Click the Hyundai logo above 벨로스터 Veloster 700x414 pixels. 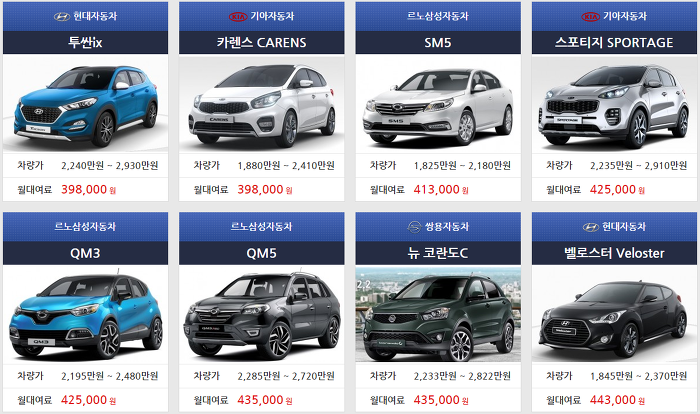591,227
